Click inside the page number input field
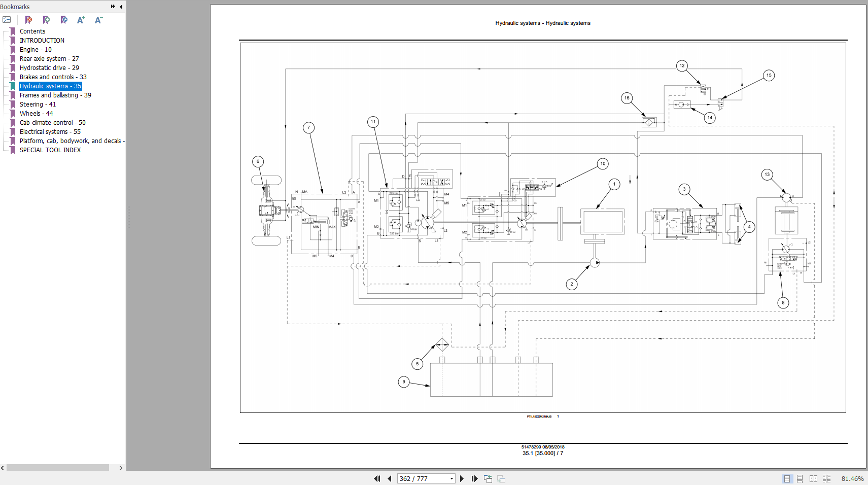 (x=421, y=478)
